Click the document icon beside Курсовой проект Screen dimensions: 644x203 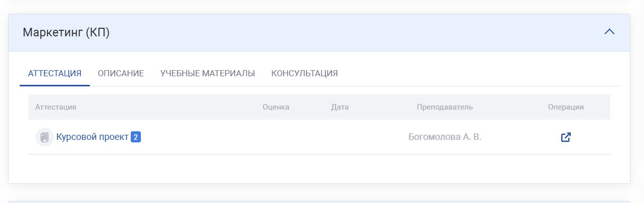(44, 137)
